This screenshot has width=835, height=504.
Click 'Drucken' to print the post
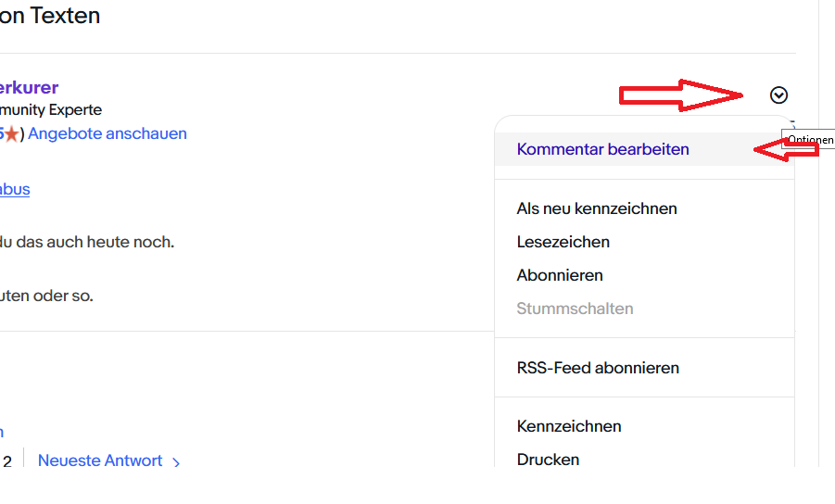click(548, 460)
